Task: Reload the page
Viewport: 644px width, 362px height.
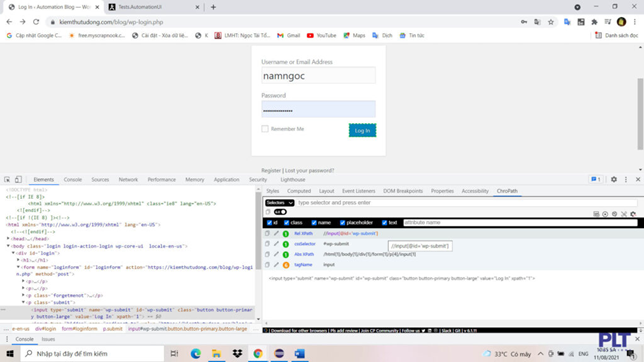Action: coord(36,22)
